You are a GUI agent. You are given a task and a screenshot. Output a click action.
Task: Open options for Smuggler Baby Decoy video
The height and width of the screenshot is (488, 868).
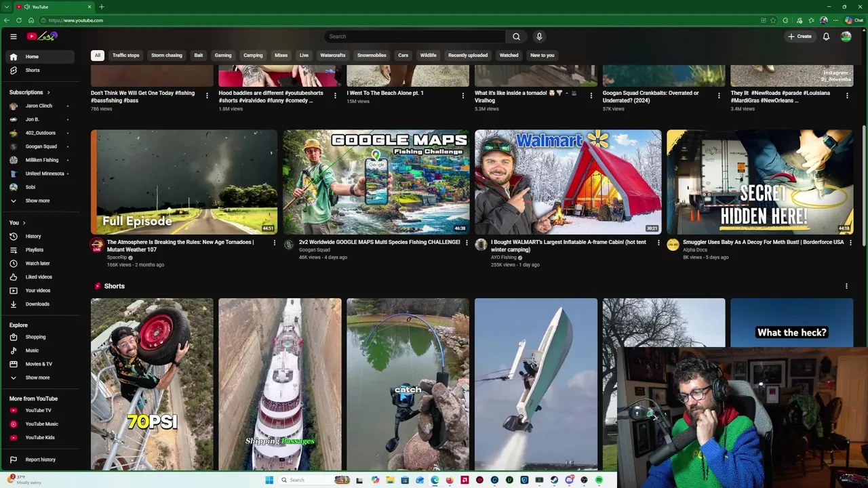tap(850, 243)
